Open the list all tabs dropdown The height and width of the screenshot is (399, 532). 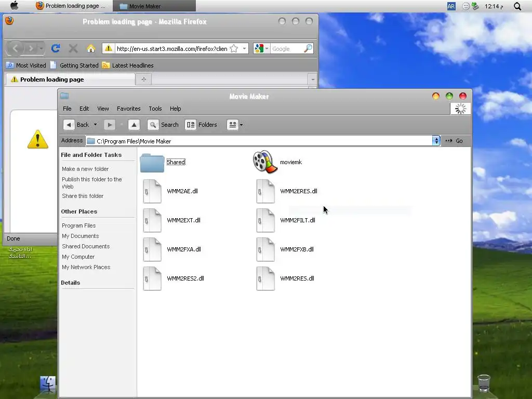(x=312, y=79)
